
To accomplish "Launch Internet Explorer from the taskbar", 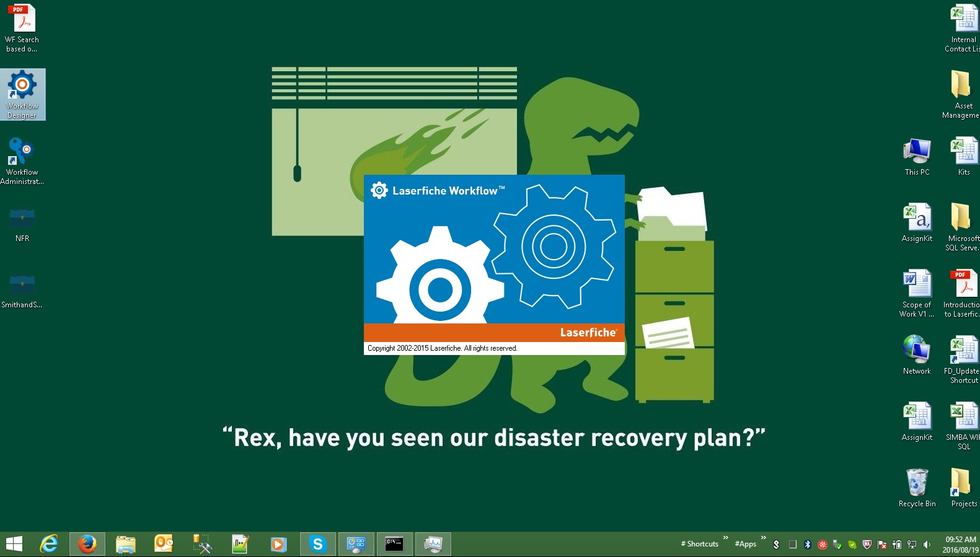I will 49,544.
